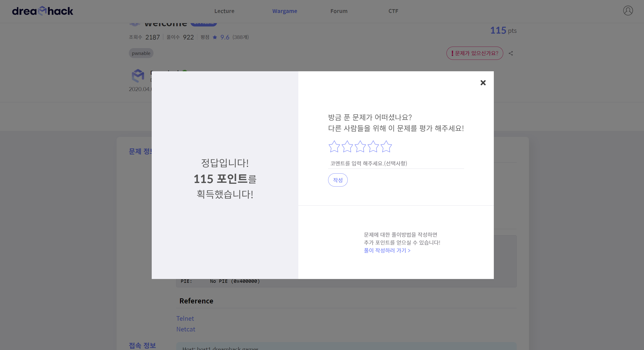Select the third rating star

point(360,147)
